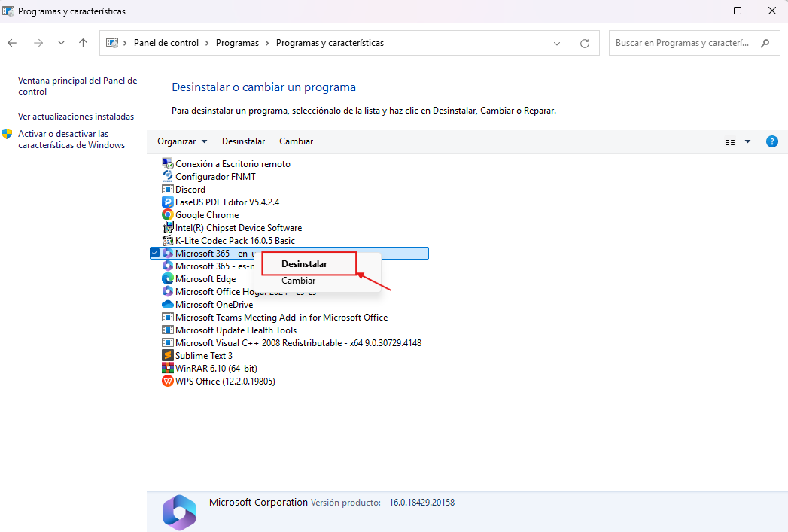788x532 pixels.
Task: Expand the view options dropdown arrow
Action: tap(748, 141)
